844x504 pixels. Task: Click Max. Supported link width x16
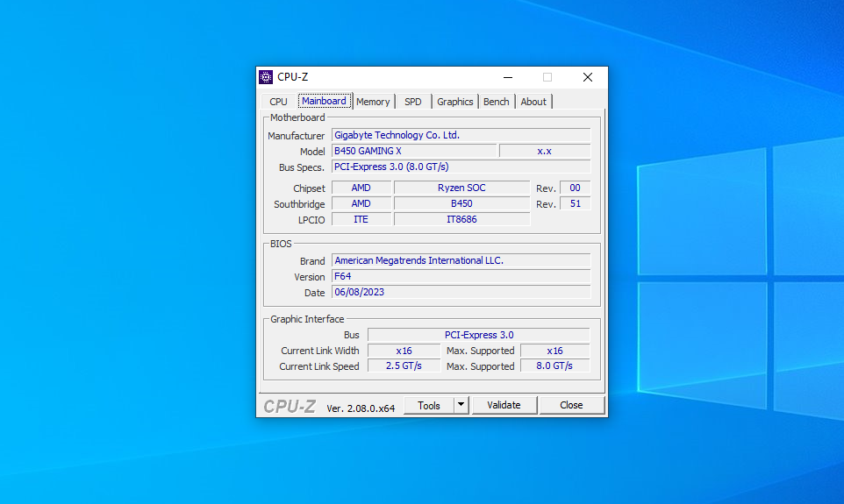(555, 351)
